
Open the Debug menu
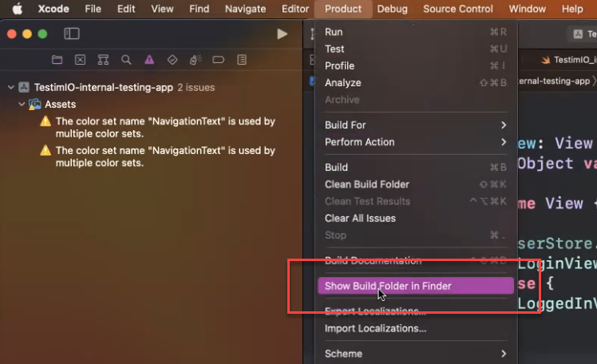pos(392,9)
